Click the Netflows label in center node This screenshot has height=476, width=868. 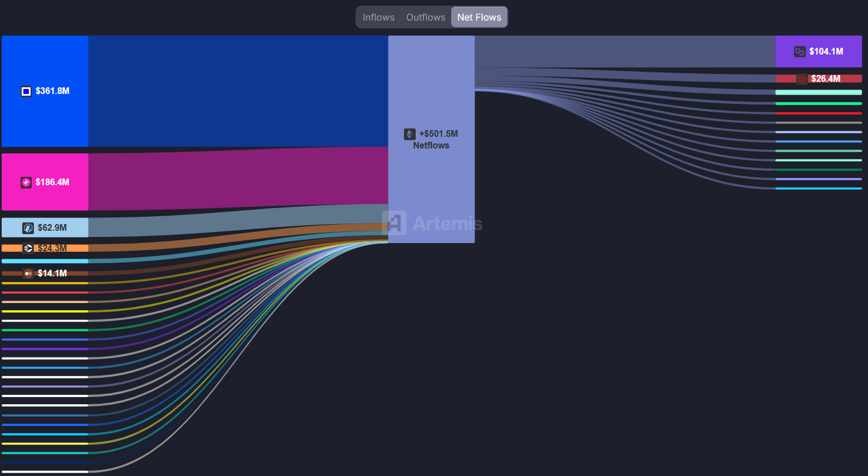(431, 146)
